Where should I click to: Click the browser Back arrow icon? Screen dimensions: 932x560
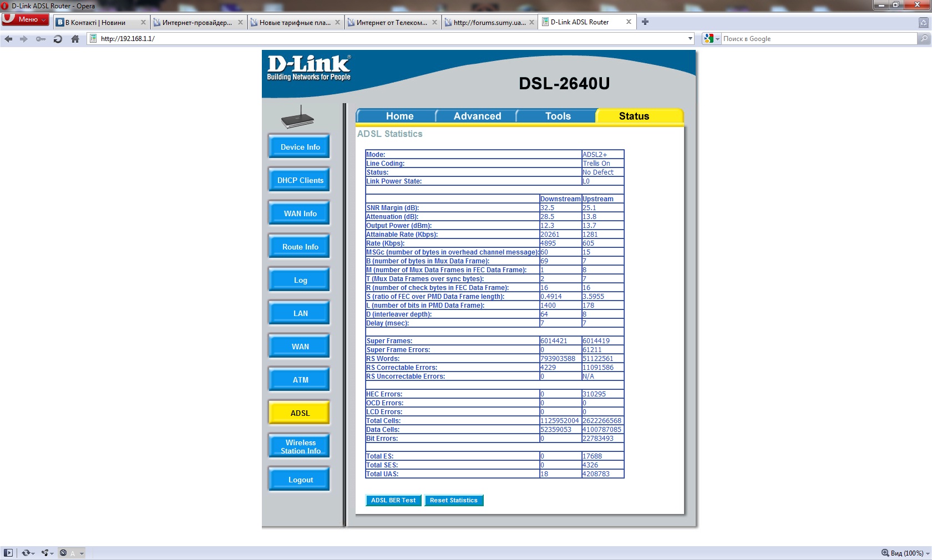pos(8,39)
